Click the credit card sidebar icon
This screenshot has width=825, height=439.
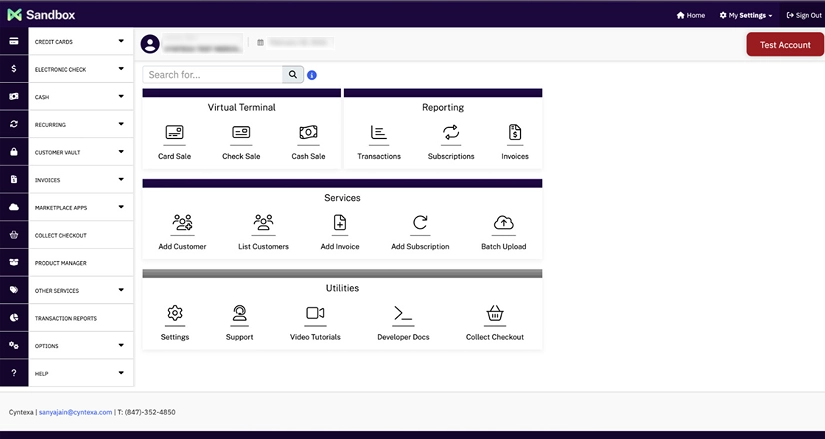point(14,42)
